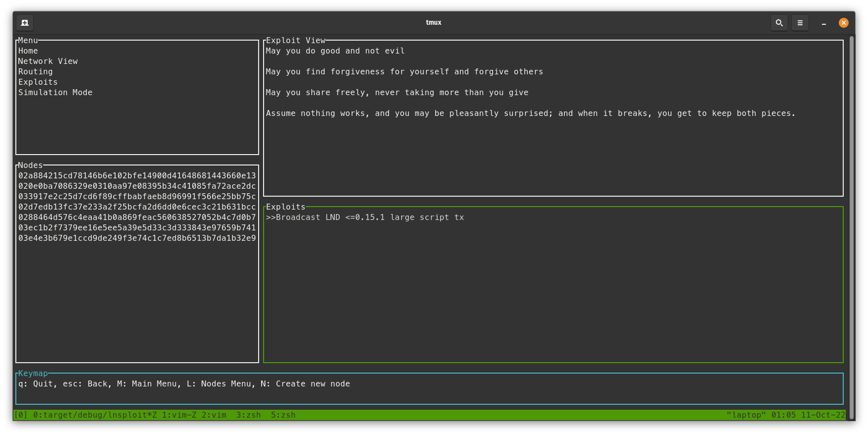Click 'esc: Back' keymap hint

click(x=85, y=384)
